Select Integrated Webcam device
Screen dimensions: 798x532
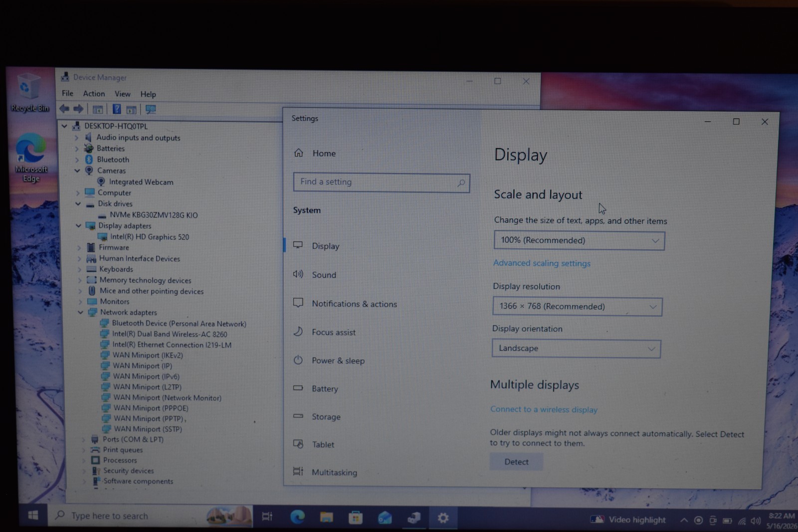141,182
